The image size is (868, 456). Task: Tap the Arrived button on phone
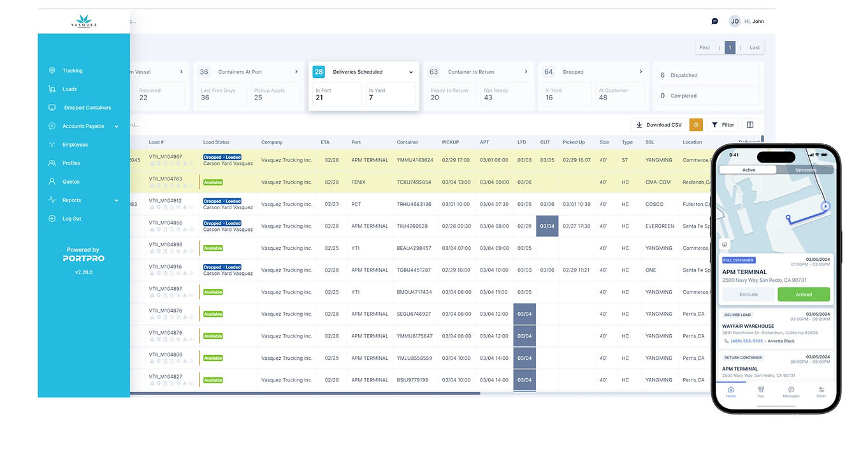(x=804, y=294)
